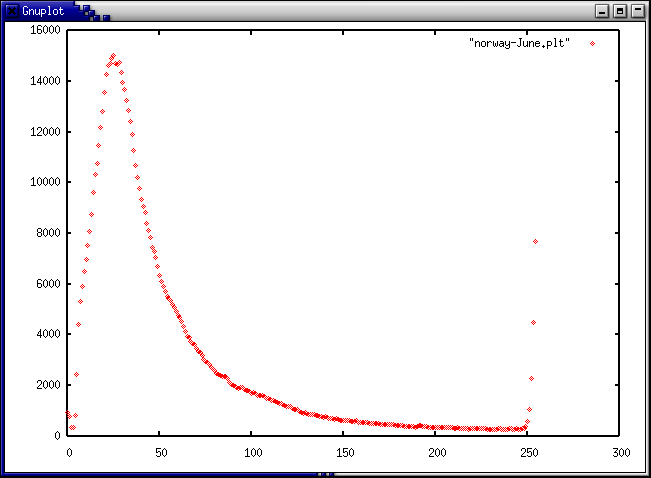The height and width of the screenshot is (478, 651).
Task: Click the 150 x-axis tick label
Action: point(344,452)
